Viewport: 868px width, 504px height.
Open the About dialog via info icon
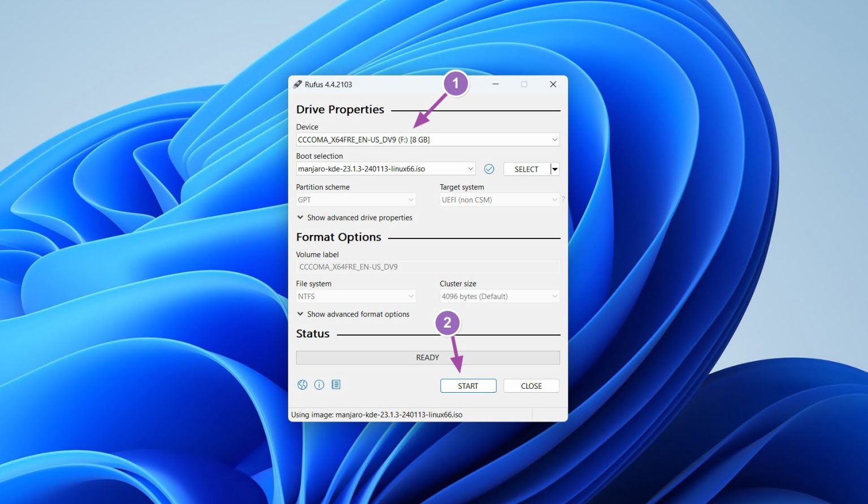point(319,384)
